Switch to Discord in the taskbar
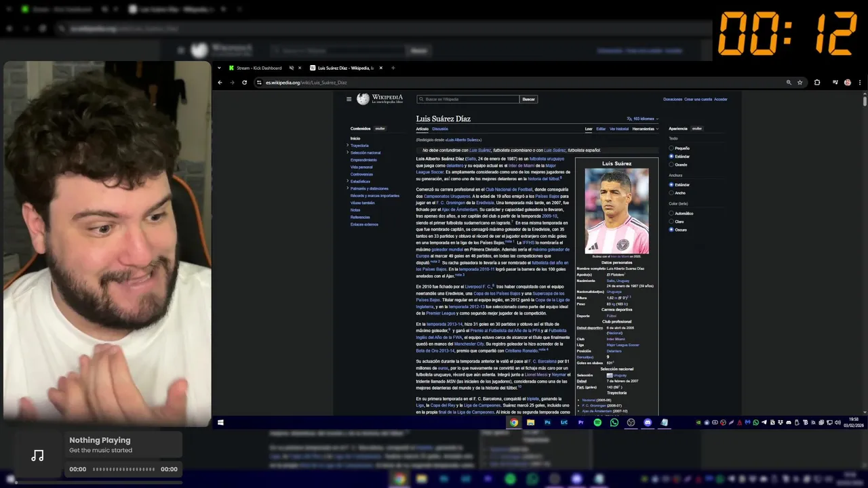 pyautogui.click(x=648, y=422)
